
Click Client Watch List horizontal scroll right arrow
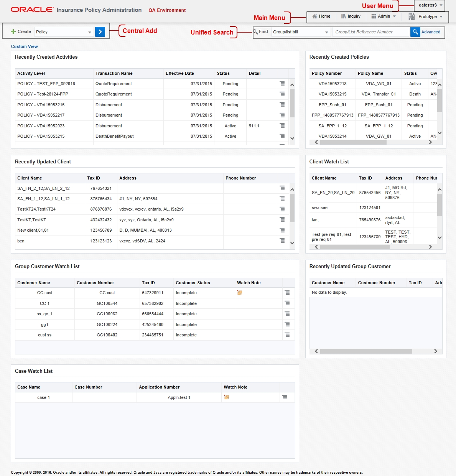pos(430,247)
